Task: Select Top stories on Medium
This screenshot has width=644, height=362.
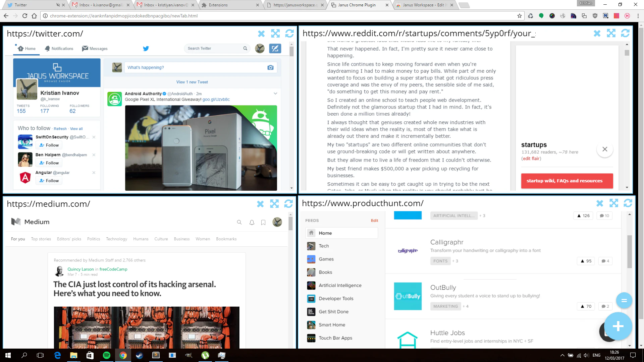Action: click(41, 239)
